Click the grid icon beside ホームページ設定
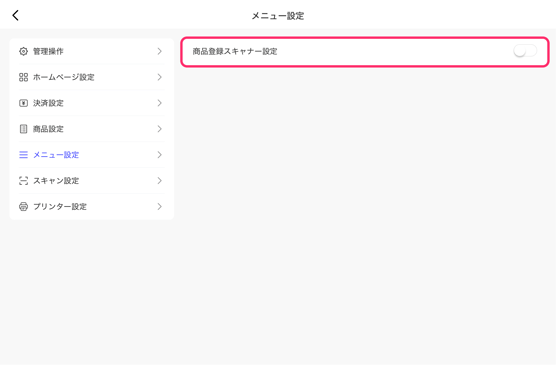 [x=23, y=77]
